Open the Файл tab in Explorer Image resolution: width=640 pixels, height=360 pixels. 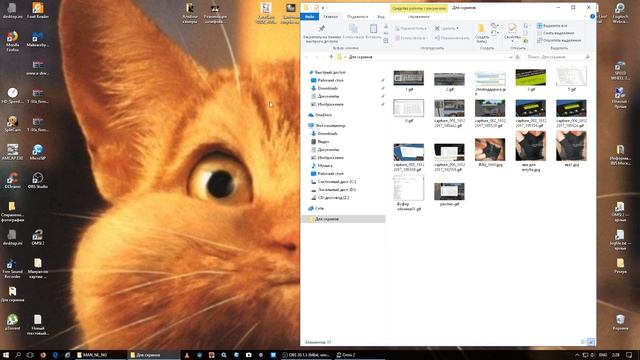(309, 17)
